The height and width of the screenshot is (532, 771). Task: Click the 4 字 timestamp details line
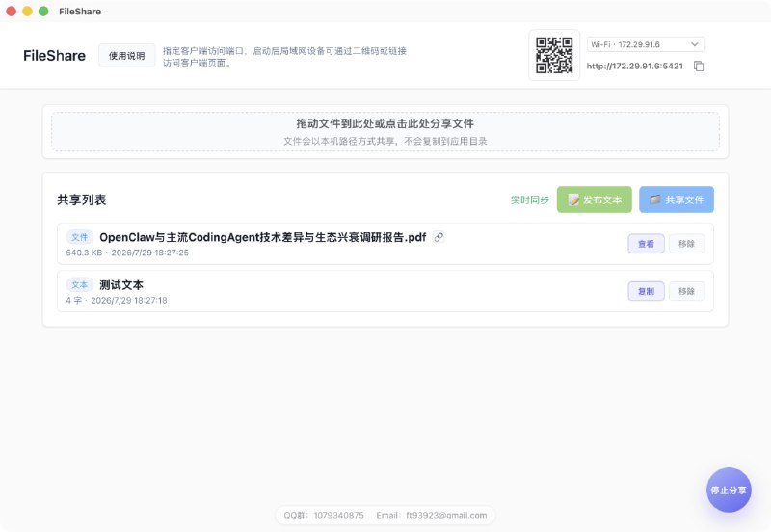click(117, 301)
